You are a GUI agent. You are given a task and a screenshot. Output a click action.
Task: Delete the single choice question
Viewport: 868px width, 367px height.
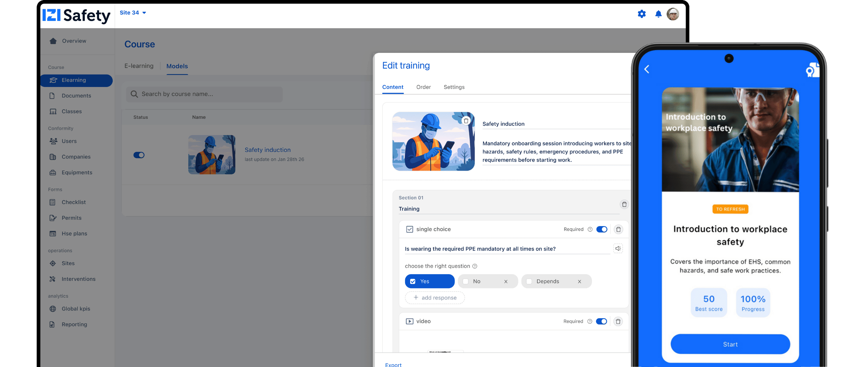(618, 229)
